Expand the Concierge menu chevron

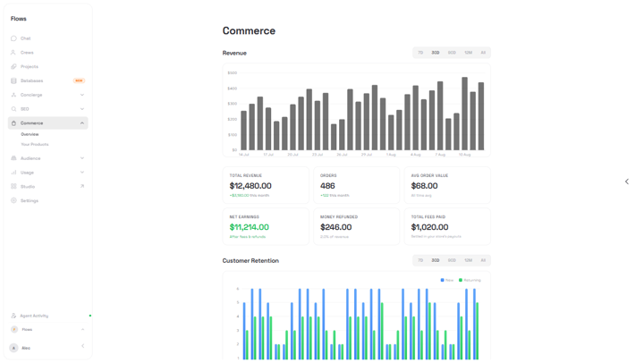[x=82, y=95]
